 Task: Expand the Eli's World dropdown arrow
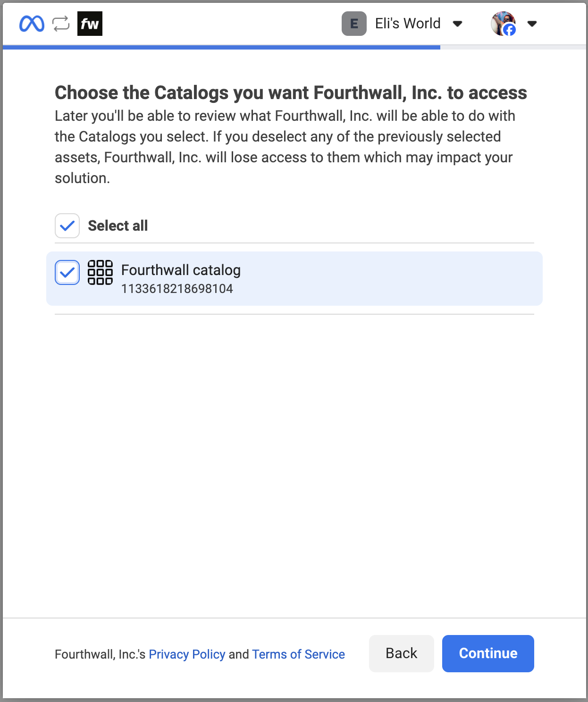click(x=457, y=24)
